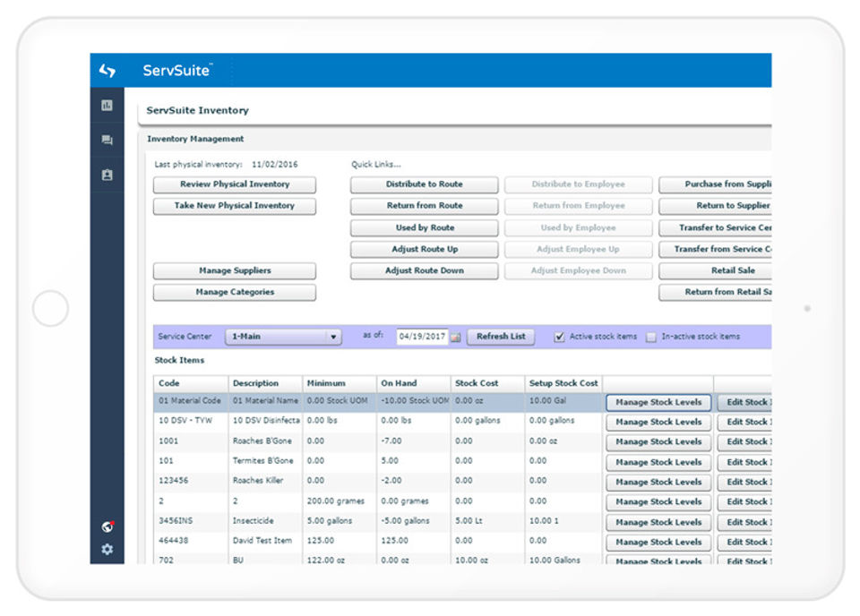Edit Stock for item 1001 row

click(744, 442)
